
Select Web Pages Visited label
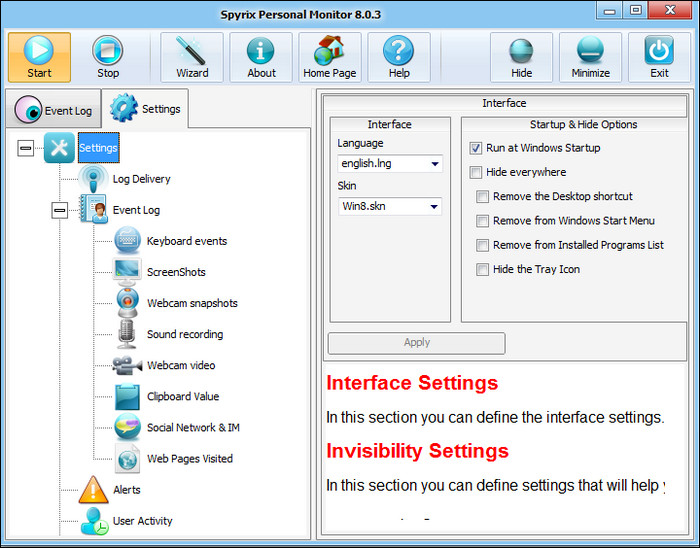click(x=190, y=459)
